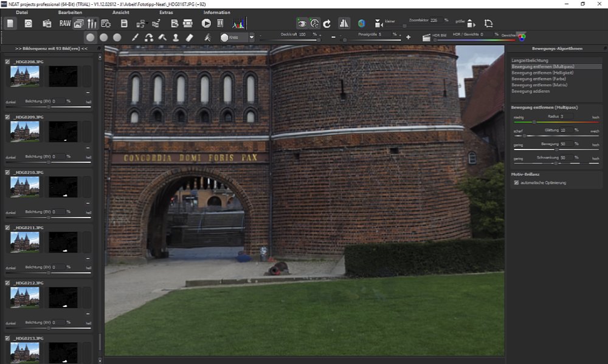This screenshot has width=608, height=364.
Task: Click the crop/rotate frame icon
Action: tap(488, 24)
